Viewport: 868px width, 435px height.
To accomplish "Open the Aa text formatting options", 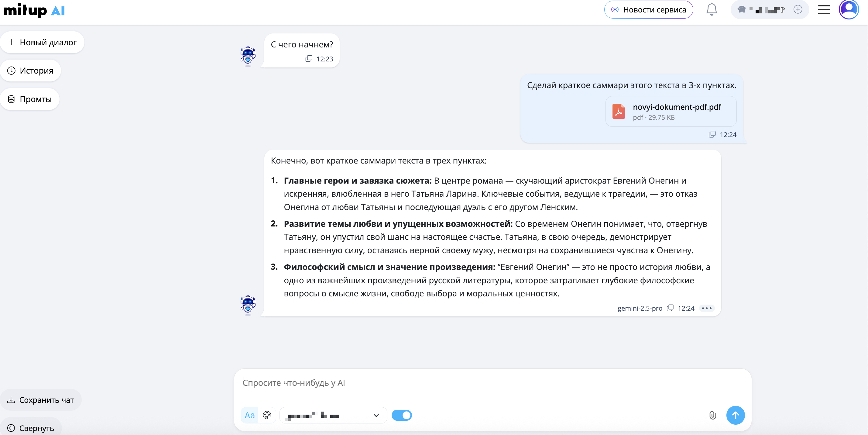I will [x=249, y=416].
